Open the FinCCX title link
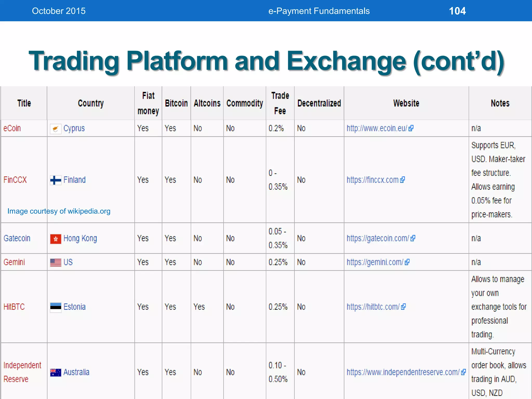Viewport: 532px width, 399px height. click(15, 180)
